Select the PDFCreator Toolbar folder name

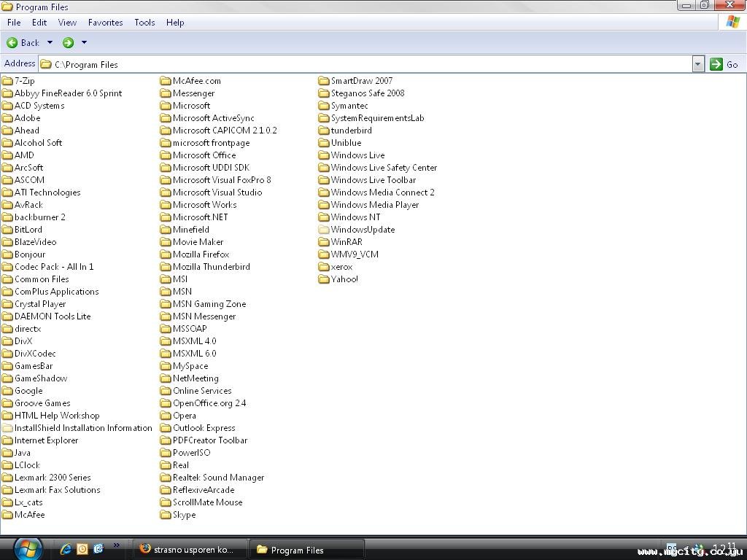click(210, 440)
